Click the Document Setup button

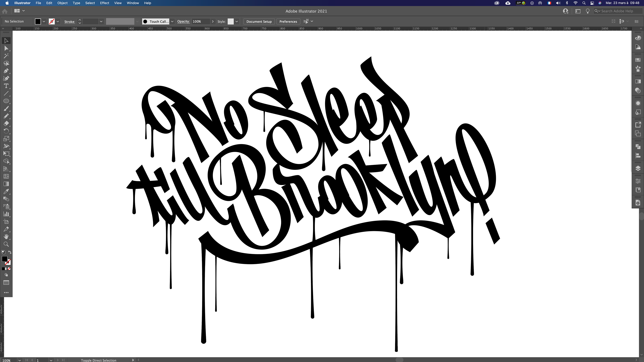(x=259, y=21)
